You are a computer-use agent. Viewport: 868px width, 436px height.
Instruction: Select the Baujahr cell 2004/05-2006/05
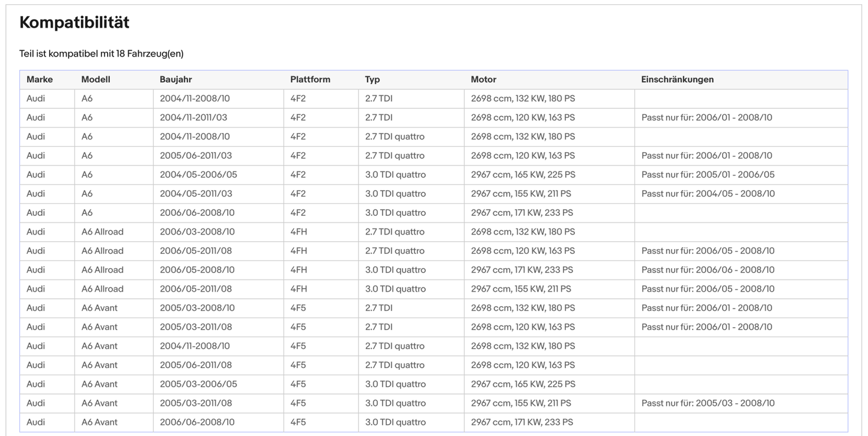point(198,175)
